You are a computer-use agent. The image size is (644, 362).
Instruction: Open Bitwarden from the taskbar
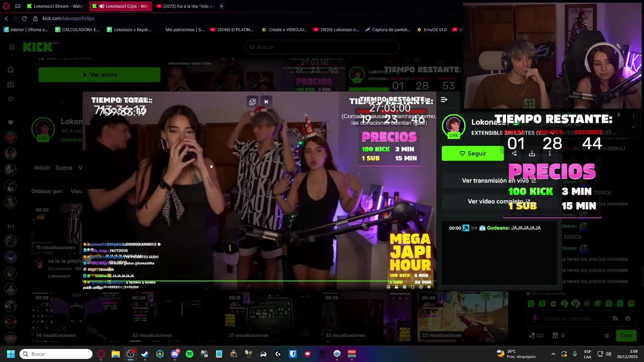coord(293,354)
